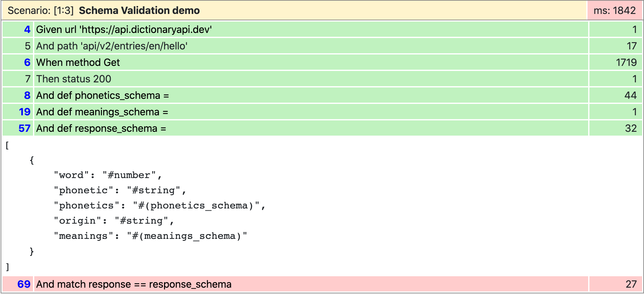Click the scenario total ms: 1842 cell
Viewport: 644px width, 294px height.
point(614,10)
